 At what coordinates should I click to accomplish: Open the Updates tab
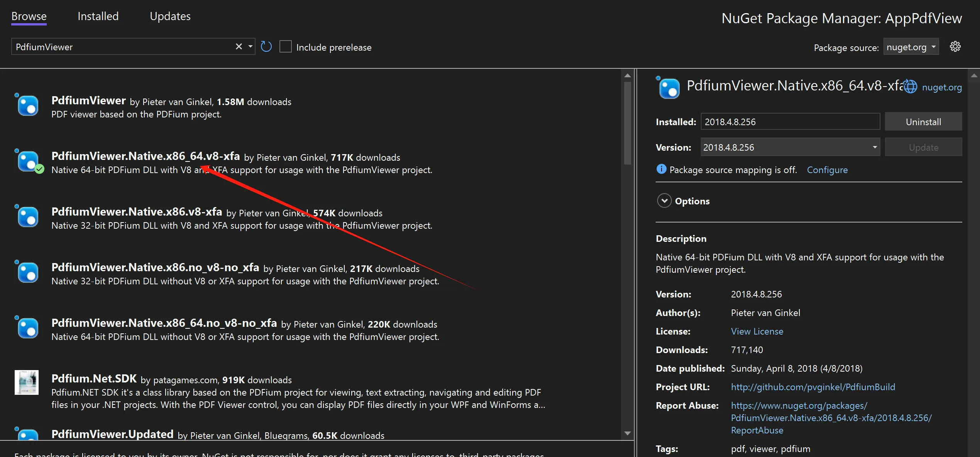coord(170,16)
